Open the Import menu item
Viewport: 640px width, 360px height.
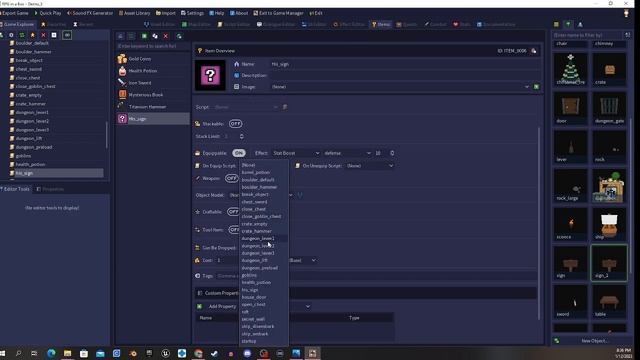tap(165, 13)
